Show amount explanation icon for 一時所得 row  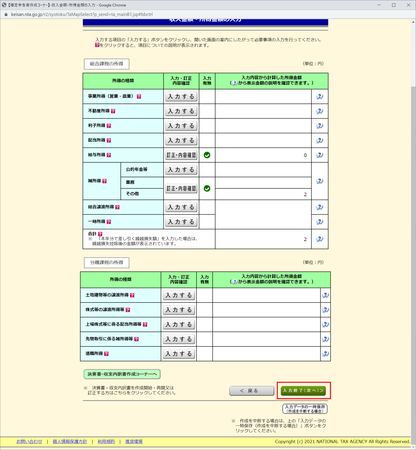(x=320, y=222)
